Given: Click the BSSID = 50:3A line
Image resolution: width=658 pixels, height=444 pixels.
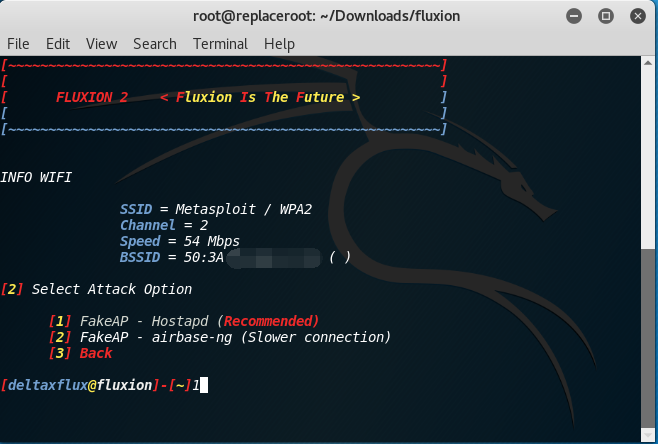Looking at the screenshot, I should pyautogui.click(x=235, y=257).
